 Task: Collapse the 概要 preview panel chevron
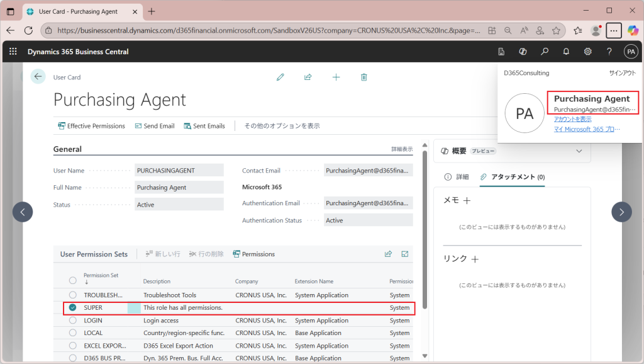click(579, 151)
